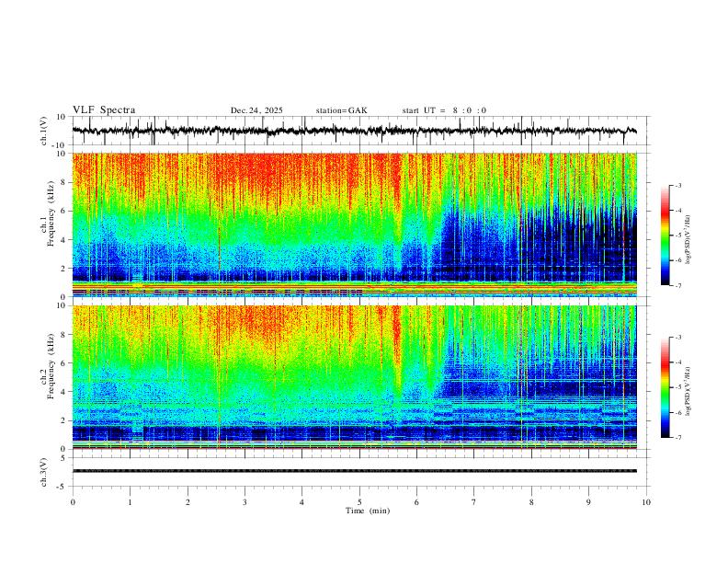Image resolution: width=728 pixels, height=563 pixels.
Task: Click the "6" kHz tick on ch.2 frequency axis
Action: point(64,363)
